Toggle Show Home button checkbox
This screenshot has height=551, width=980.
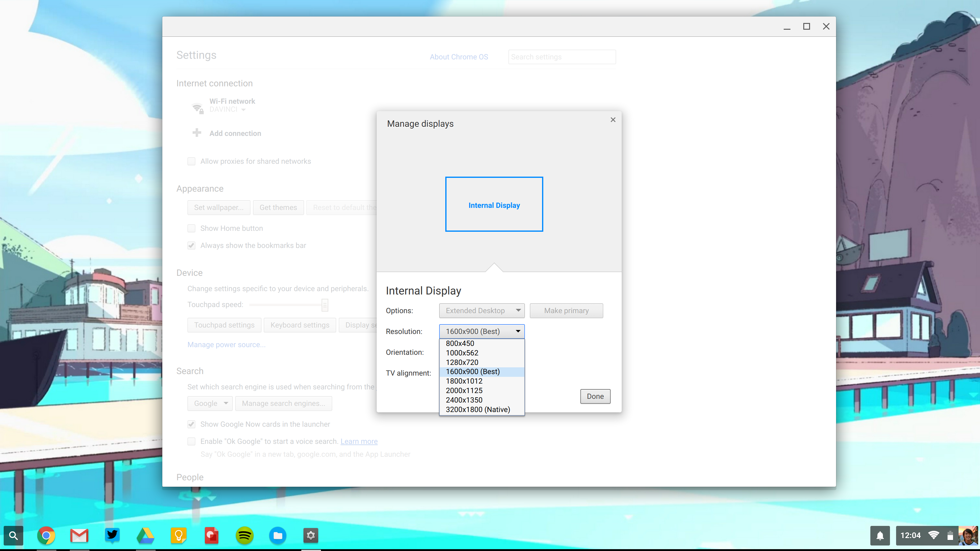pos(191,228)
